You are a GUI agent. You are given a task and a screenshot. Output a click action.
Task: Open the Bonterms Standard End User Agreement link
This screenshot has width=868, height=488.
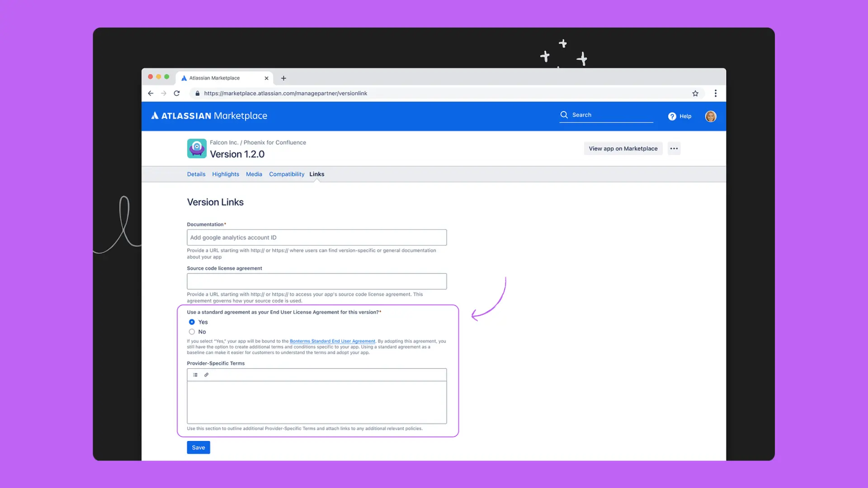click(x=332, y=341)
